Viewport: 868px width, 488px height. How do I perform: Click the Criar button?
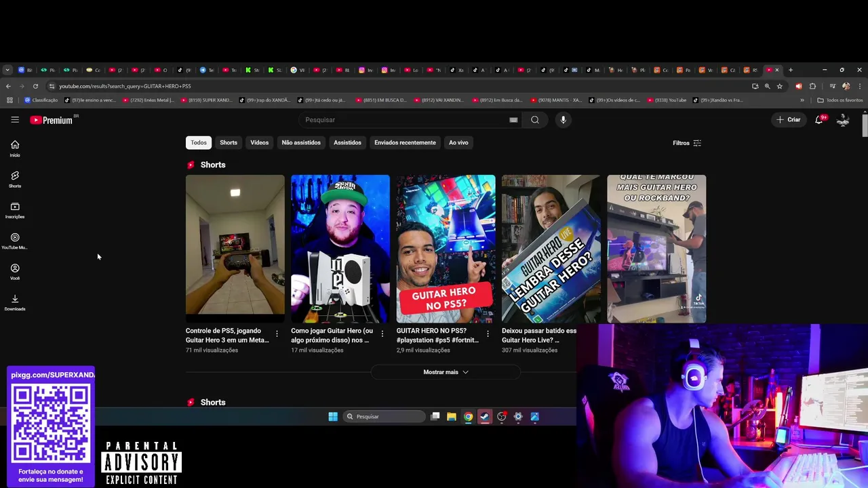tap(789, 120)
